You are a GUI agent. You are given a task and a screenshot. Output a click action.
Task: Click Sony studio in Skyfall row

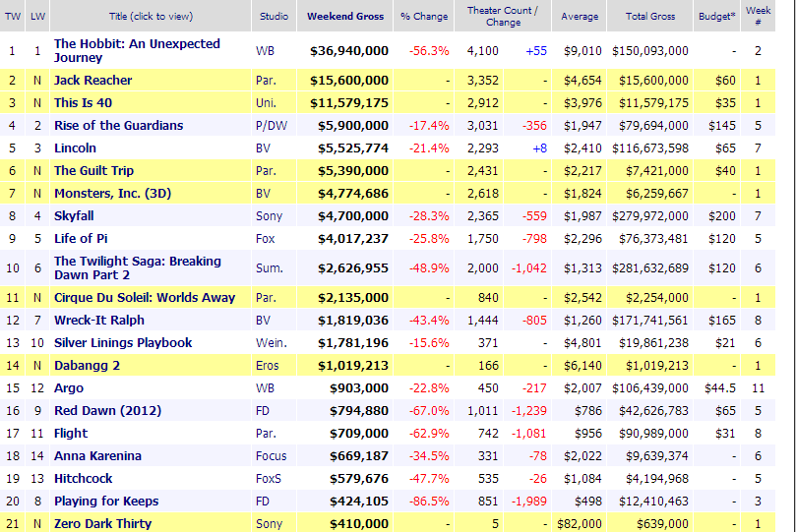click(x=269, y=216)
